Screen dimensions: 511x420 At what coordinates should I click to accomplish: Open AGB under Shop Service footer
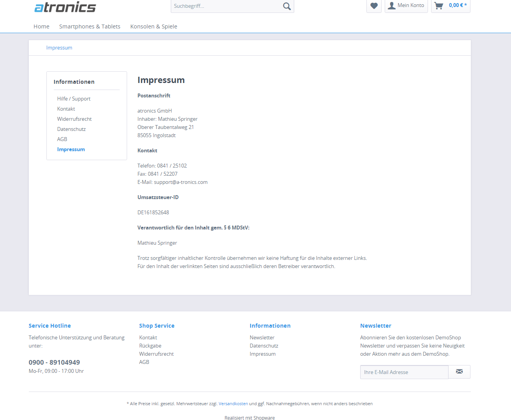144,362
